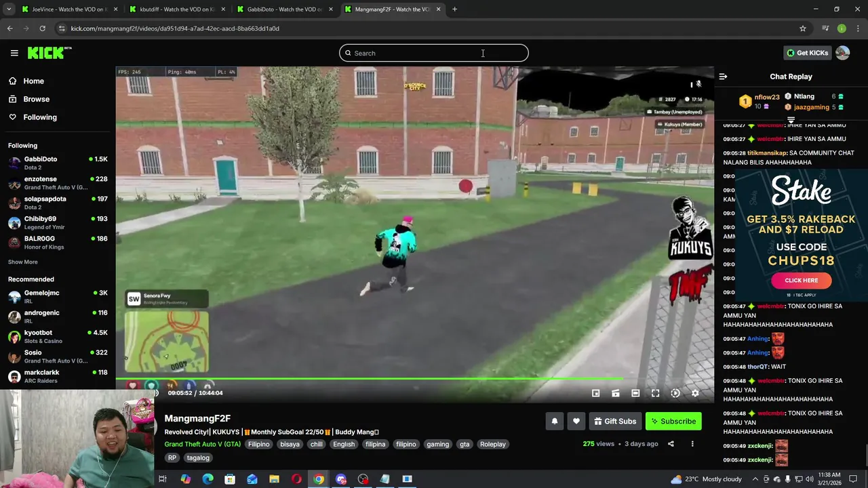Open Chibiby69 followed channel
Viewport: 868px width, 488px height.
[58, 223]
